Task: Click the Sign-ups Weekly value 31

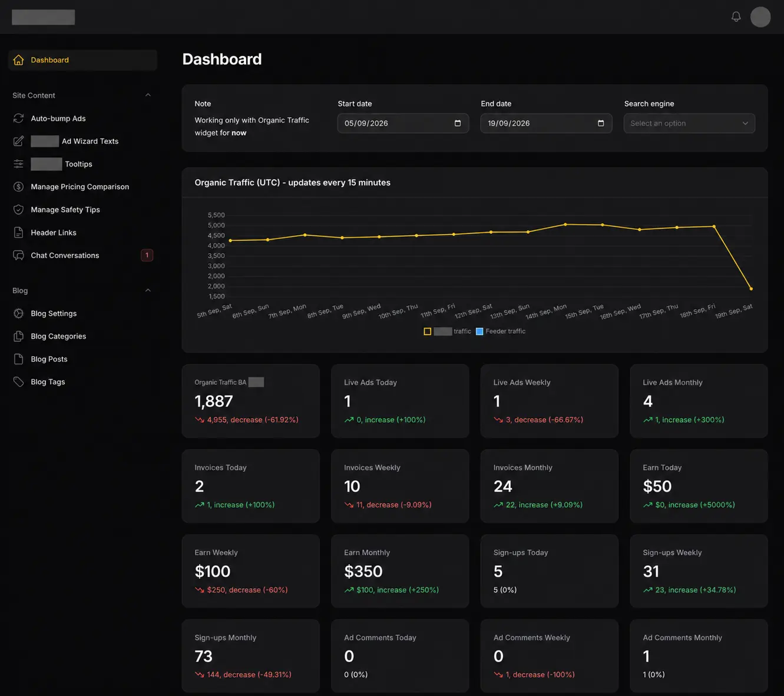Action: [651, 571]
